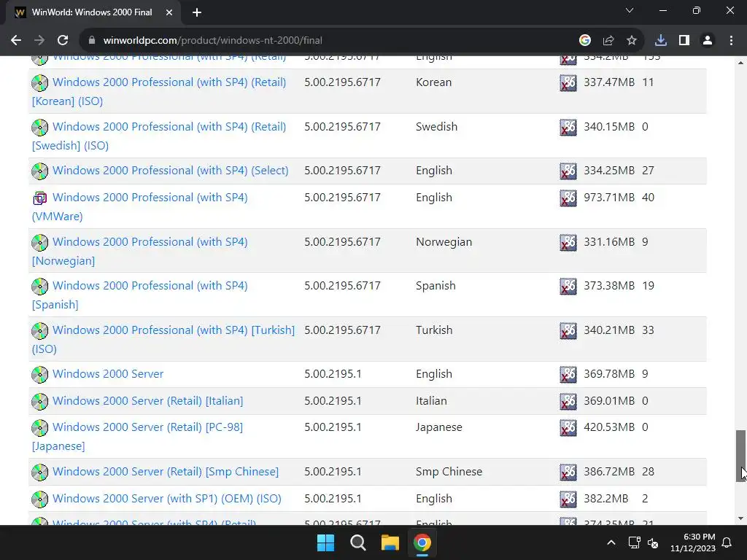Click disc icon for Server SP1 OEM
747x560 pixels.
(x=40, y=499)
